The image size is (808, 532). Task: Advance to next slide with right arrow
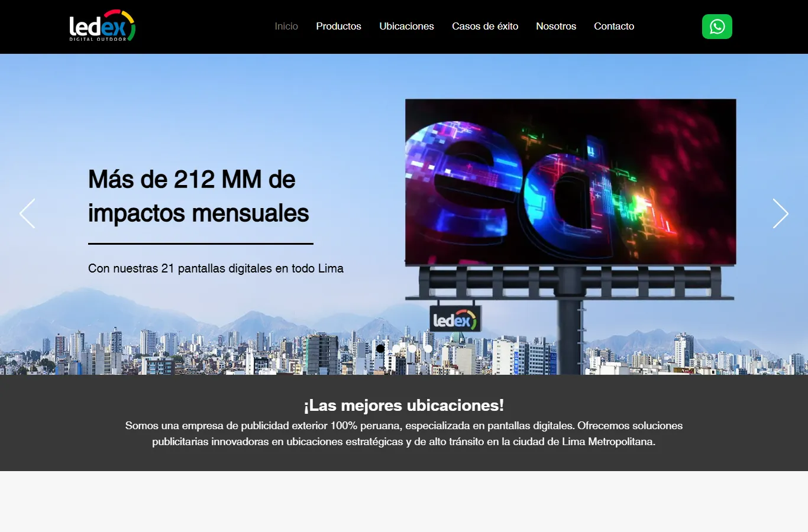[x=781, y=213]
